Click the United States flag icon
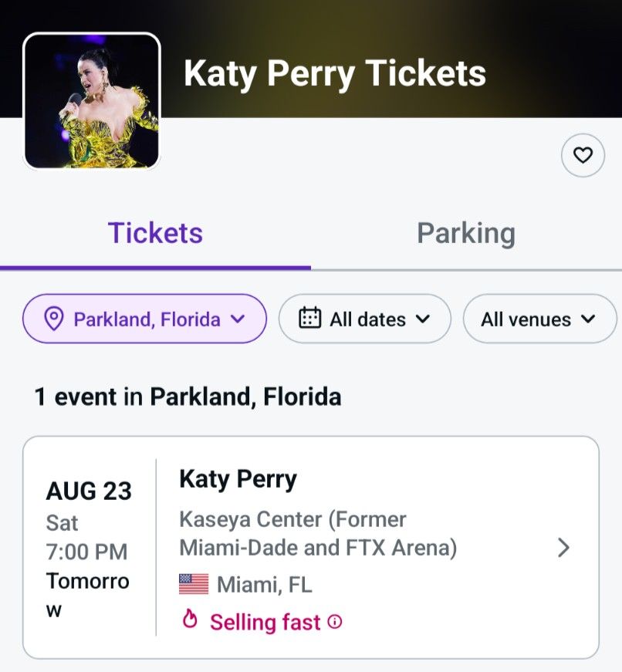Viewport: 622px width, 672px height. 194,584
